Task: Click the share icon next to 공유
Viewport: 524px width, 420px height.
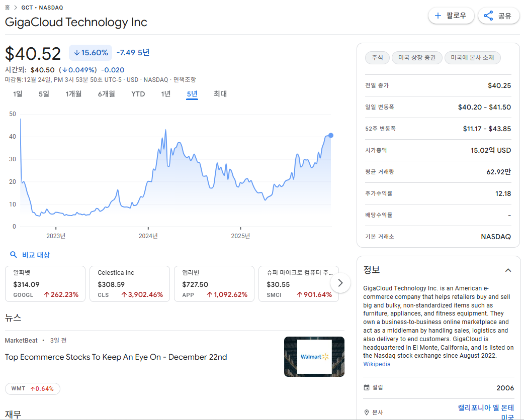Action: pyautogui.click(x=488, y=16)
